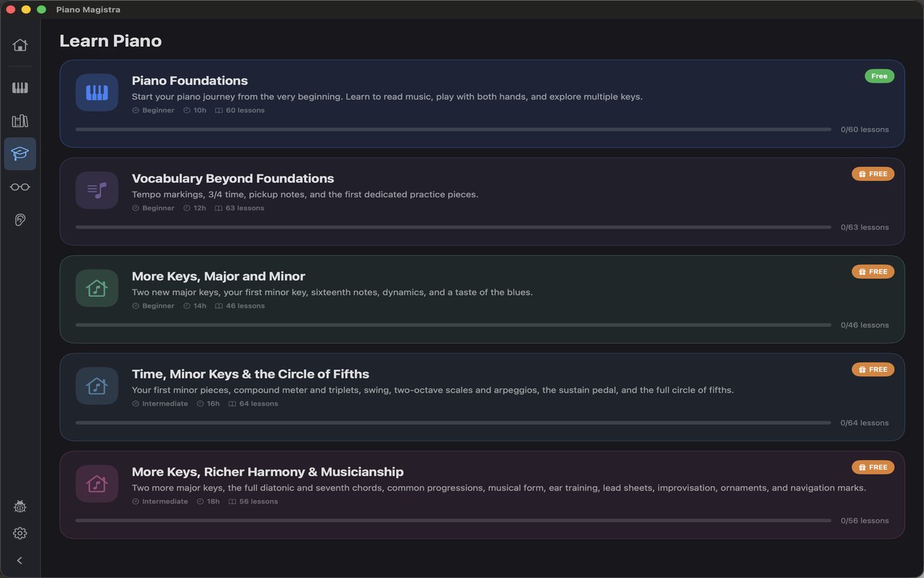Screen dimensions: 924x578
Task: Click the graduation cap Learn icon
Action: coord(20,154)
